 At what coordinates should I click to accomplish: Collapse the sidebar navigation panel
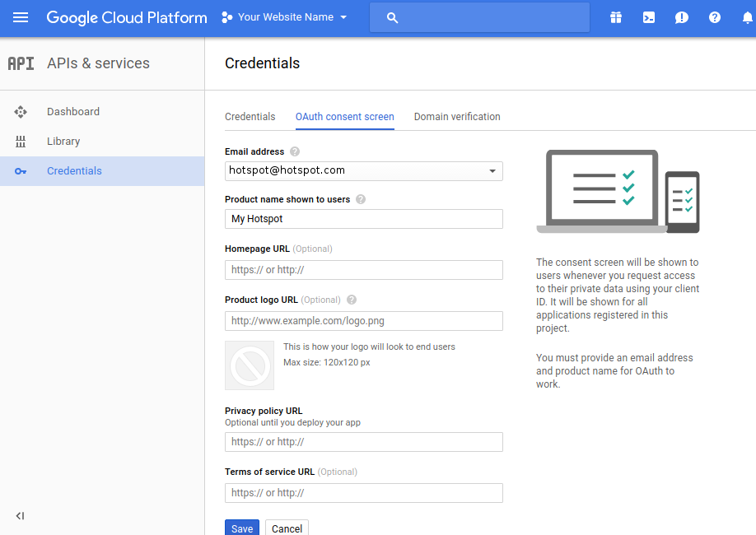point(20,516)
